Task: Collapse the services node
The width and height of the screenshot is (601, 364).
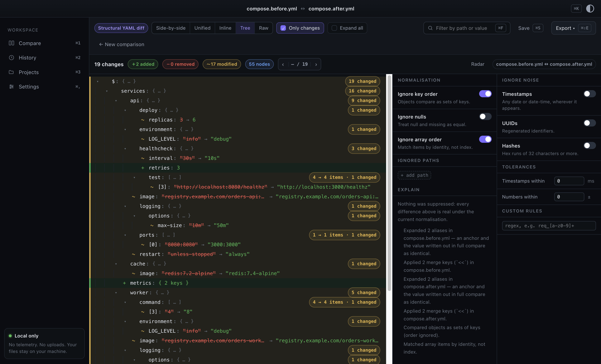Action: click(107, 91)
